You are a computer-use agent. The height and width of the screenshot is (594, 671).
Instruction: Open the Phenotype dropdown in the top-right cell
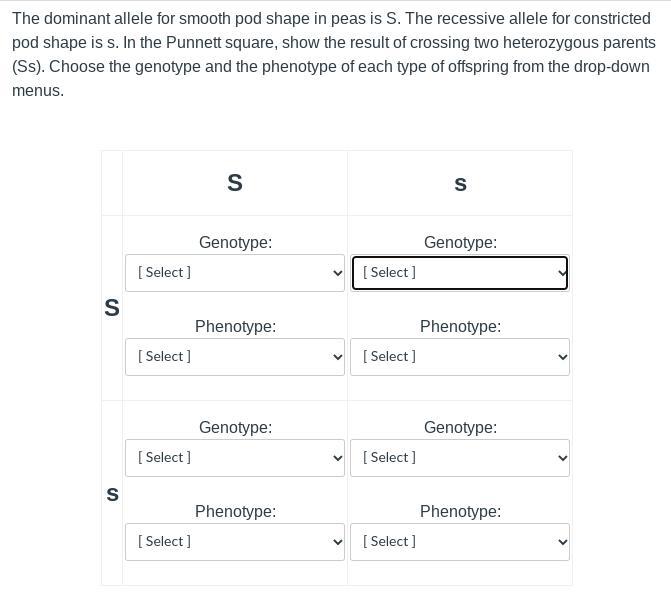coord(460,357)
